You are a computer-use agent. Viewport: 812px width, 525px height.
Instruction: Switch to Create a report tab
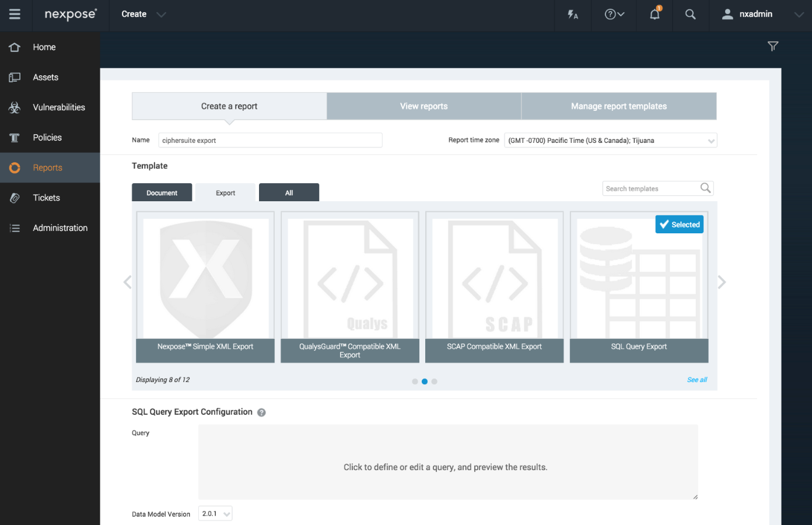(229, 106)
